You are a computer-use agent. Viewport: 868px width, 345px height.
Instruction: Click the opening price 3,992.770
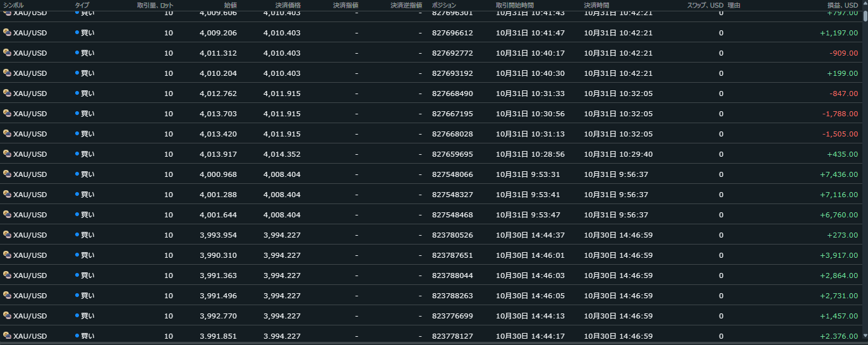tap(218, 316)
